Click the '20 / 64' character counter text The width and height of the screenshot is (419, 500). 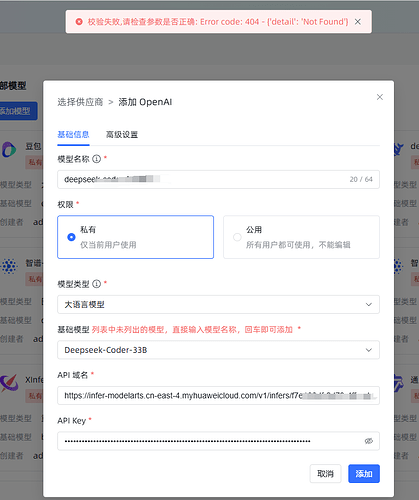tap(361, 179)
